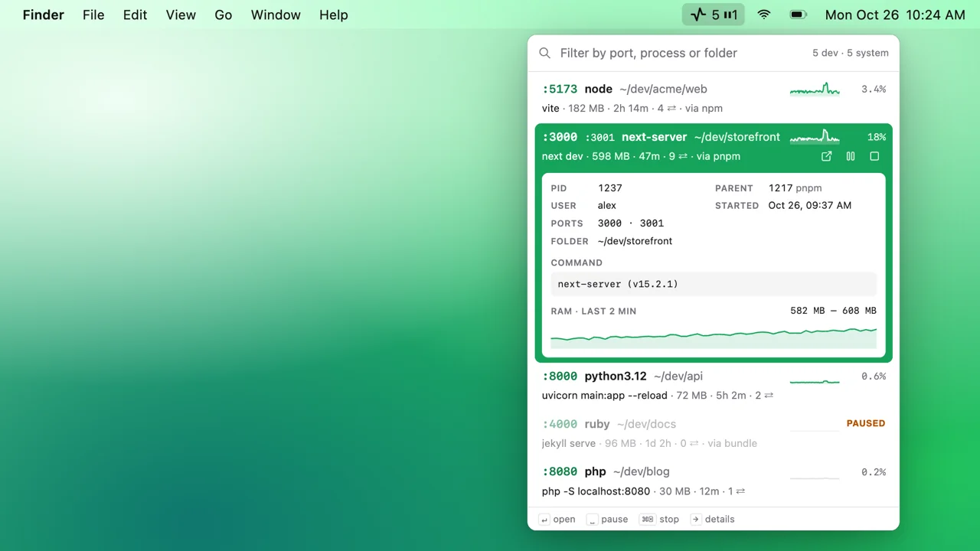The image size is (980, 551).
Task: Click the search magnifier icon
Action: point(544,53)
